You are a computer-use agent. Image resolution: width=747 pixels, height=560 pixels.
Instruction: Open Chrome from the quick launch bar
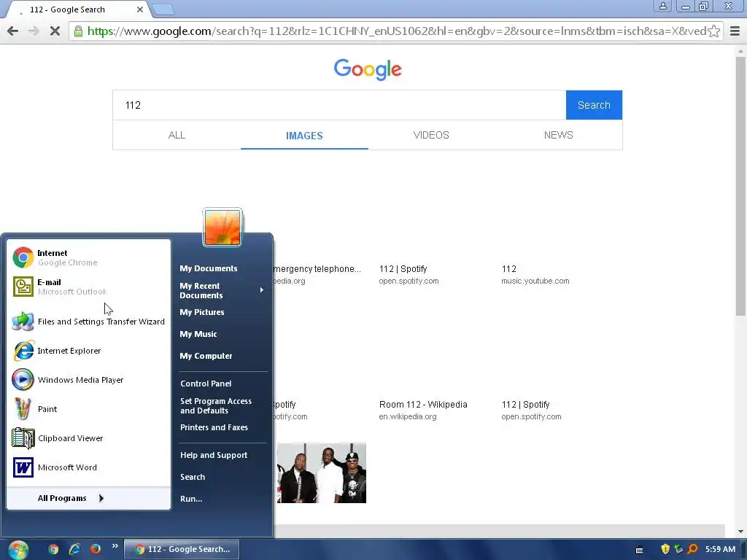coord(53,549)
